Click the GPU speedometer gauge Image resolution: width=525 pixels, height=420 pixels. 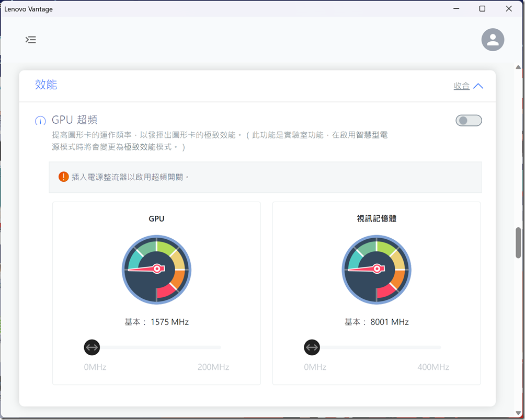(156, 269)
